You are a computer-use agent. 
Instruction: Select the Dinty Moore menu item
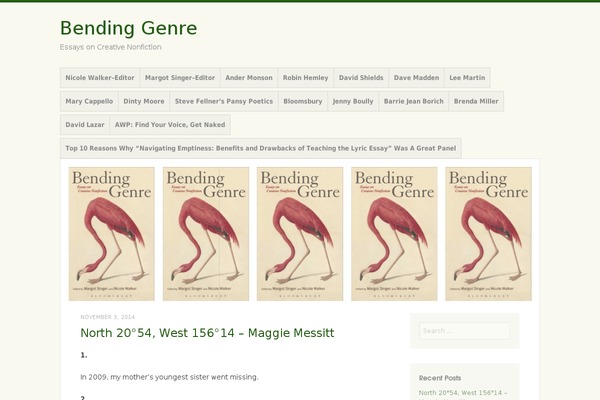[144, 101]
